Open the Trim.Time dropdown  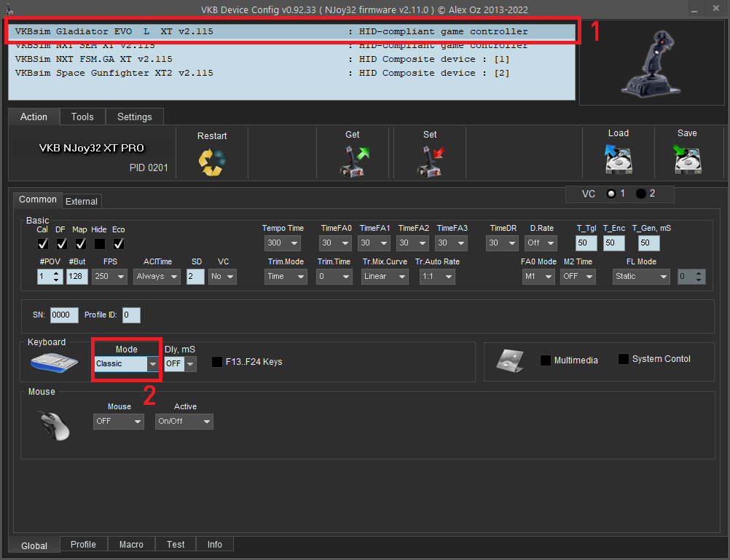tap(334, 277)
